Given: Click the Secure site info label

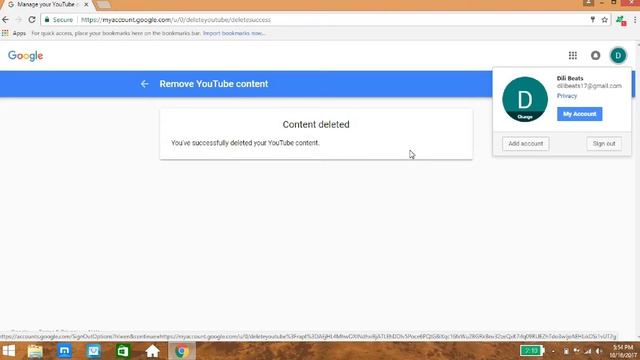Looking at the screenshot, I should coord(59,20).
